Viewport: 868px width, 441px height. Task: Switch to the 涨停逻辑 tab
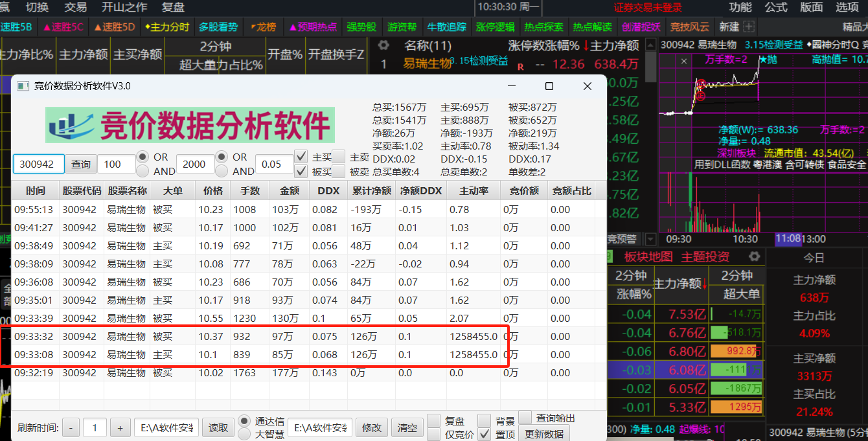pyautogui.click(x=495, y=27)
